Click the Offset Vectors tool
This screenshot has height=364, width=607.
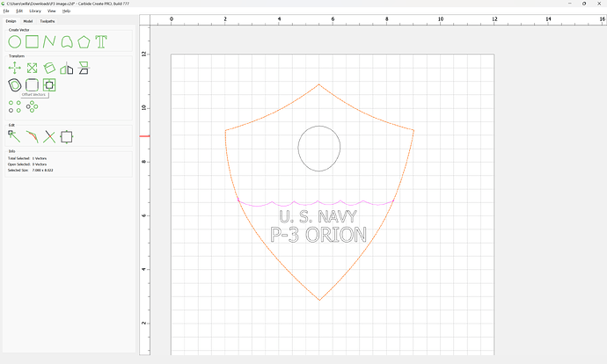pos(49,85)
